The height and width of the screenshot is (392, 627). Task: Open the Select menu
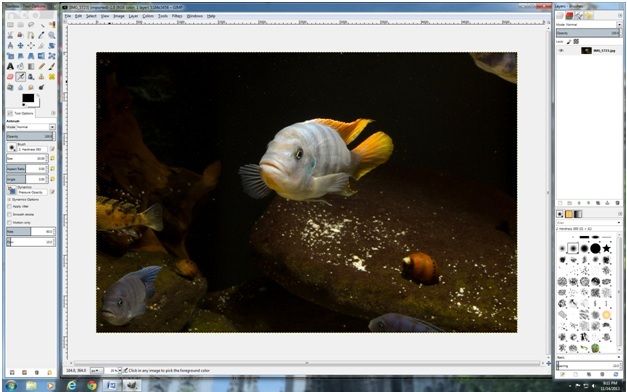[91, 16]
